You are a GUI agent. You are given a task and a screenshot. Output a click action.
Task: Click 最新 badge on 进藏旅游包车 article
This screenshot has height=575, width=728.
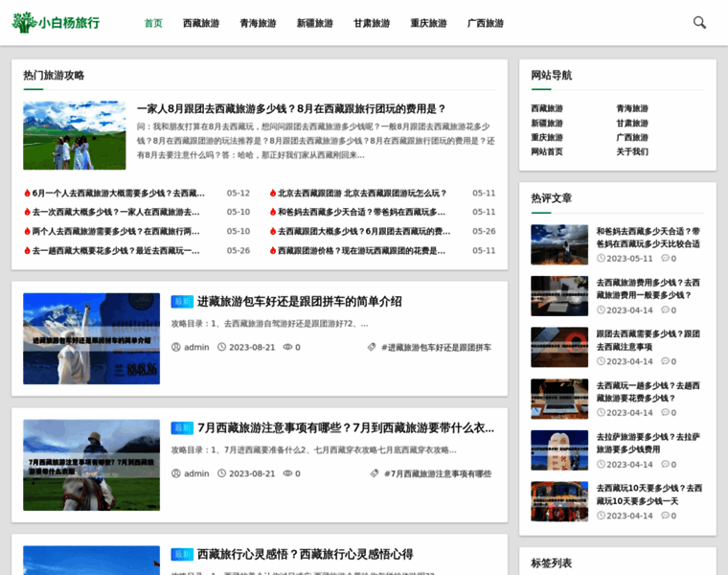[182, 302]
